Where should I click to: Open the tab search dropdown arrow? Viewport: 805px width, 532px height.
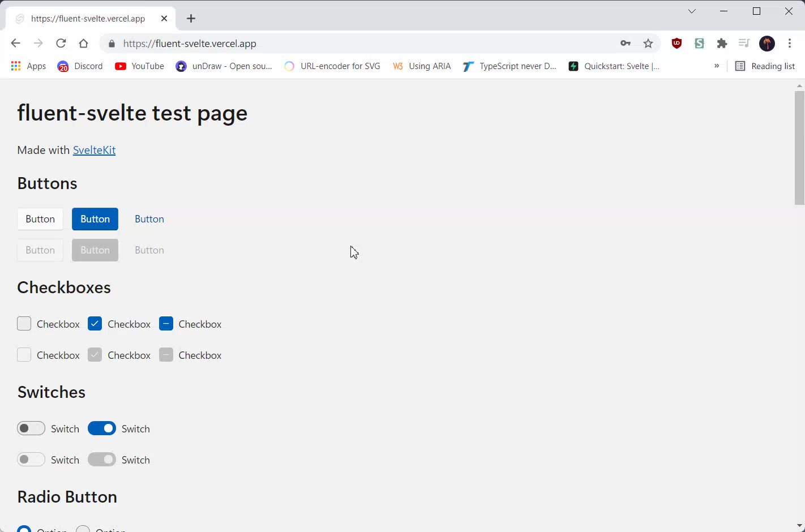pyautogui.click(x=692, y=11)
